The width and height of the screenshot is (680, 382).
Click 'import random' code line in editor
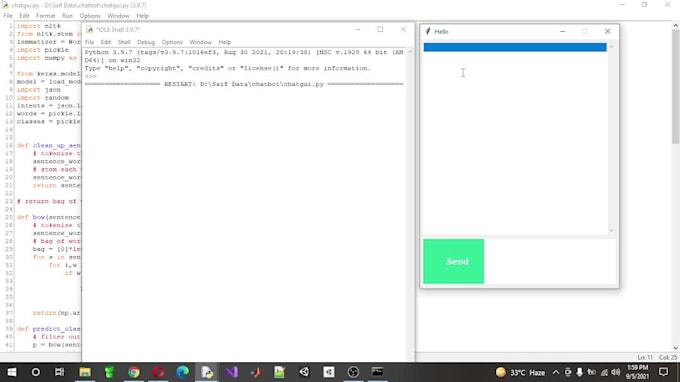point(42,98)
